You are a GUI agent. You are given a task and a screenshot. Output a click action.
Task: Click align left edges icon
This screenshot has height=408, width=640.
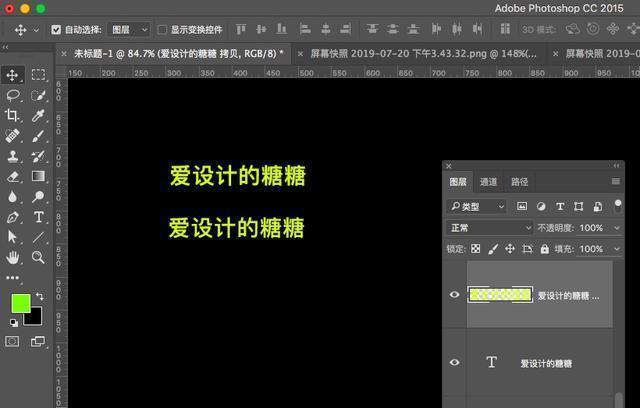[x=305, y=29]
